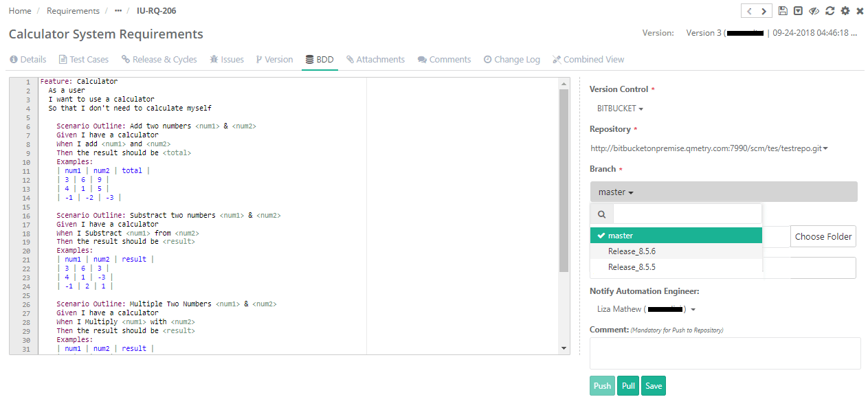Navigate to next record with right arrow icon
Viewport: 868px width, 397px height.
click(x=764, y=10)
